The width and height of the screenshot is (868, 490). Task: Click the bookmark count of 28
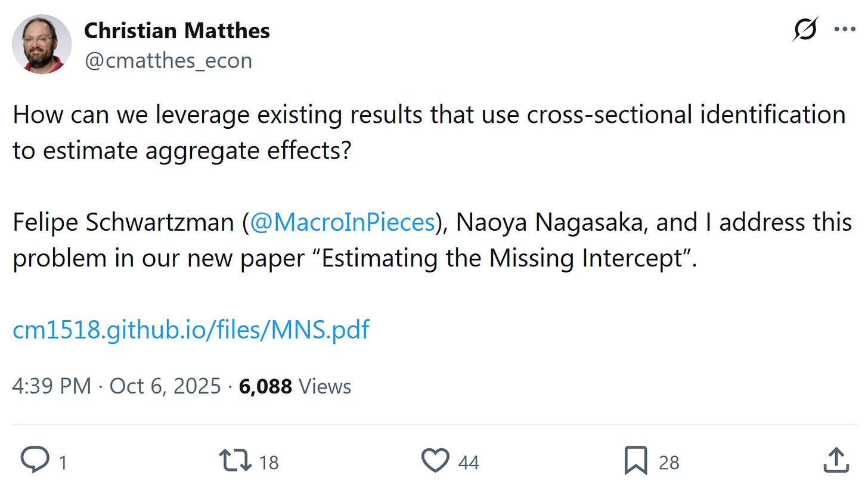coord(669,463)
